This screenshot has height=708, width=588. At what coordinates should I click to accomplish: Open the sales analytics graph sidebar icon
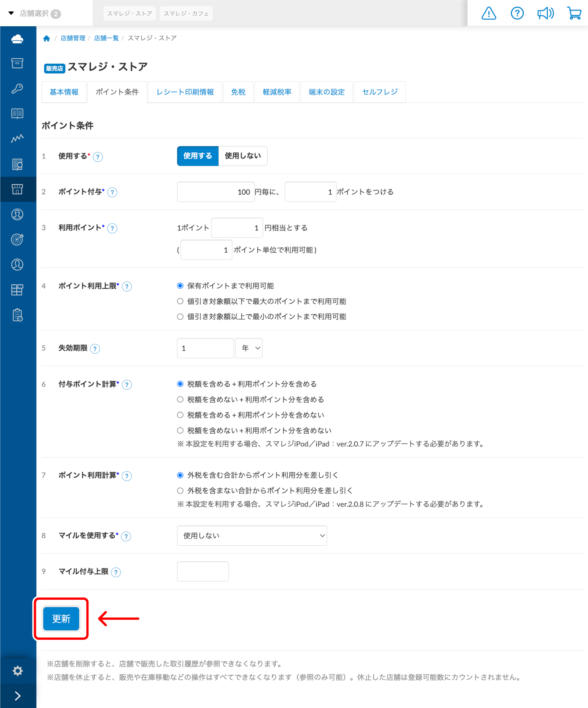pos(18,139)
